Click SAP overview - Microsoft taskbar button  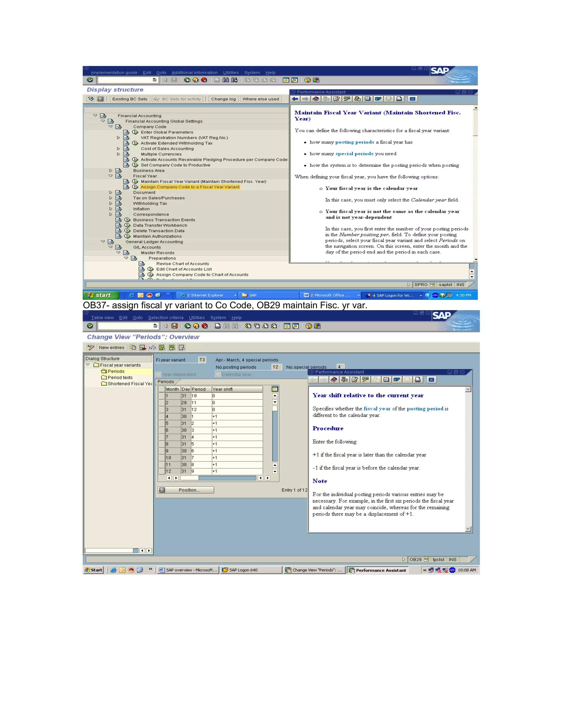[x=188, y=570]
